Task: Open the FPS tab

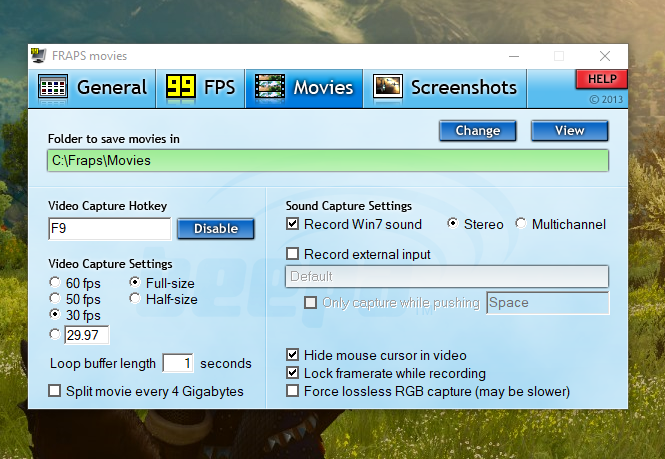Action: click(201, 88)
